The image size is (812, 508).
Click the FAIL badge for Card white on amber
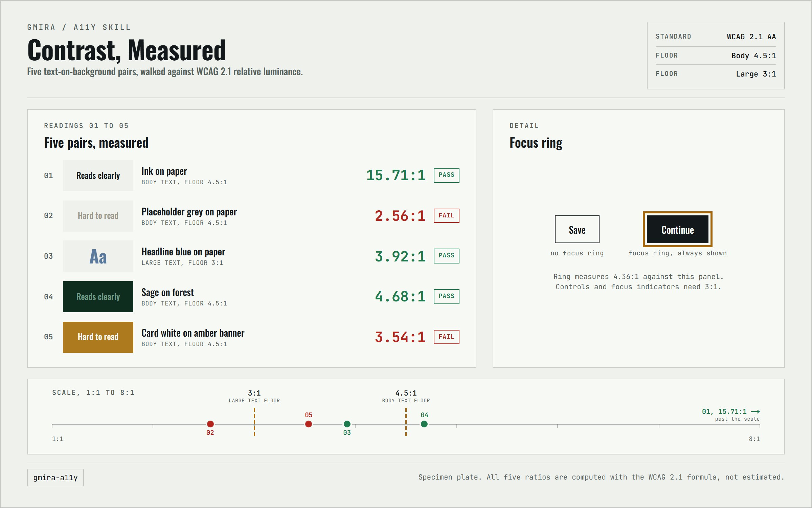(446, 337)
